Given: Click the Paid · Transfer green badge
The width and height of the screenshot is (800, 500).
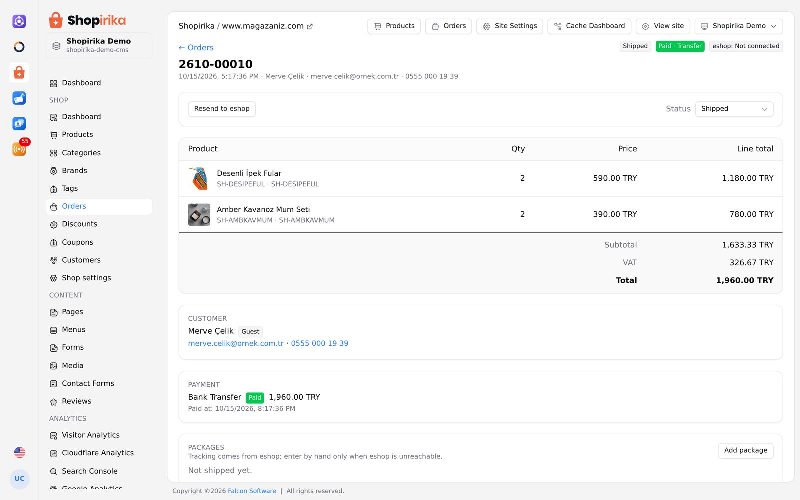Looking at the screenshot, I should tap(680, 46).
